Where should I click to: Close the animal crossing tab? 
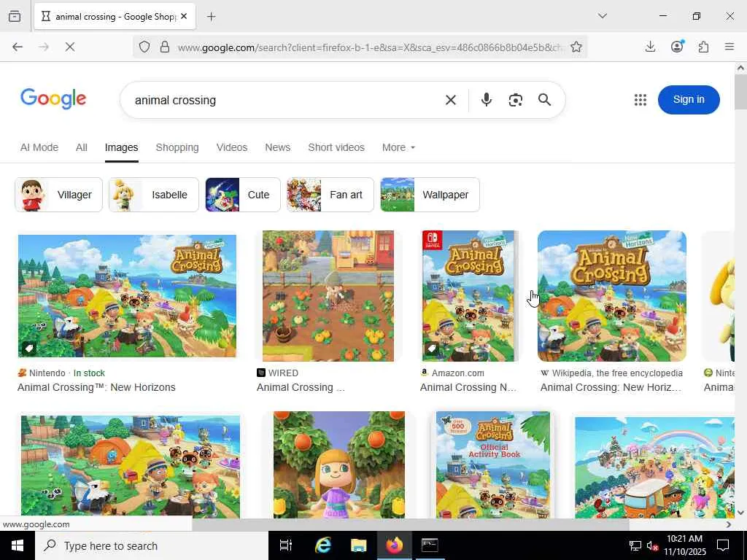tap(184, 16)
